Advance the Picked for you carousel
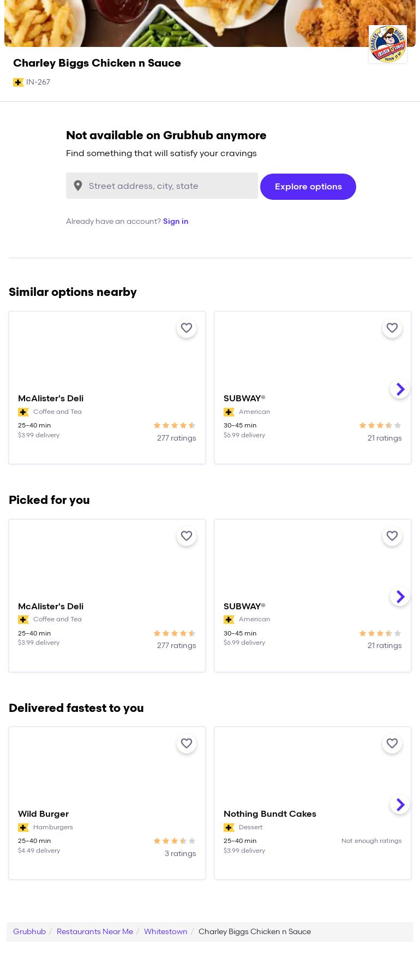The height and width of the screenshot is (980, 420). tap(400, 596)
